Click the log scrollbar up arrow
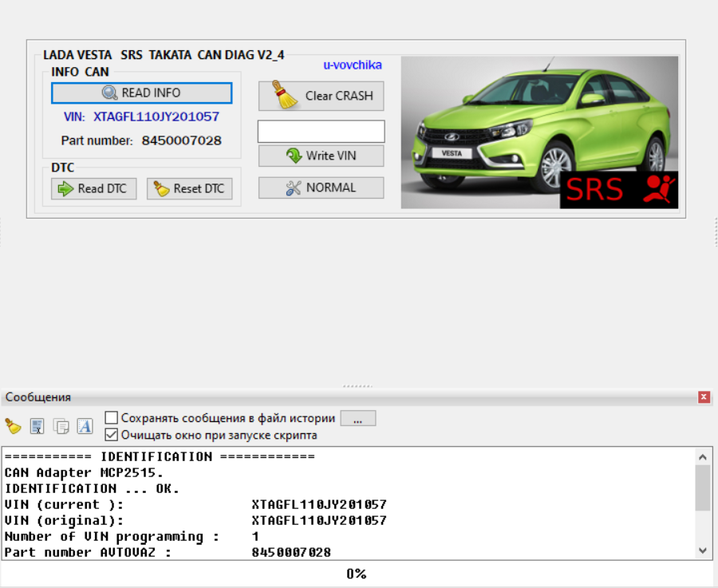The width and height of the screenshot is (718, 588). tap(703, 456)
